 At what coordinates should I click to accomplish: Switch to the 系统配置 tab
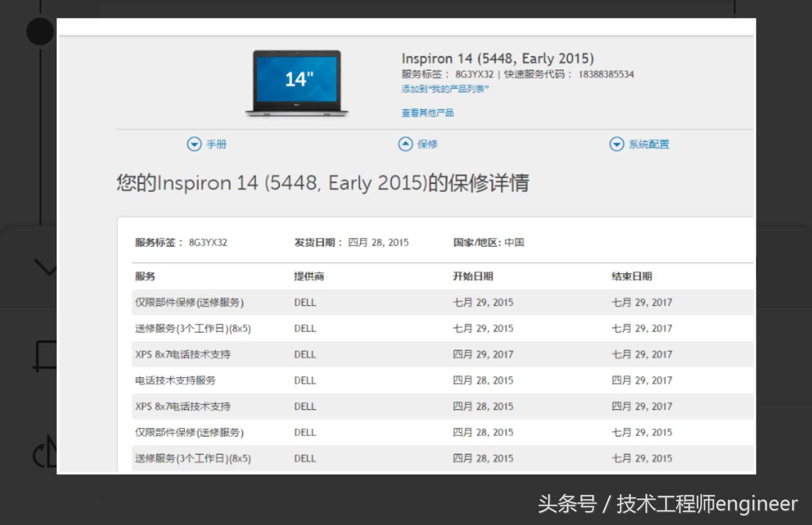649,144
